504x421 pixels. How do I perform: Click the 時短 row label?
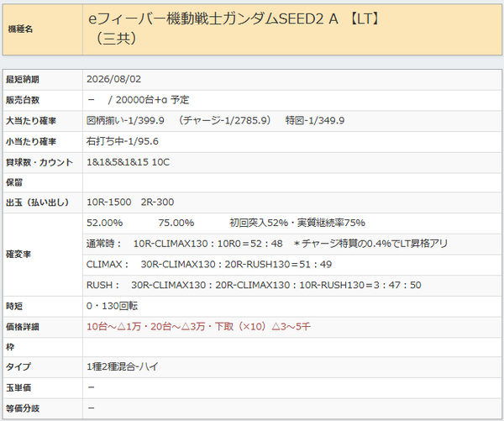tap(14, 306)
